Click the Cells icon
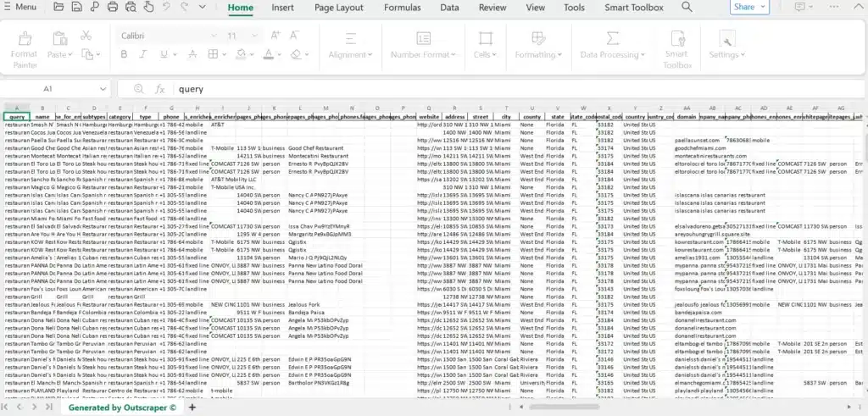This screenshot has width=868, height=416. [x=486, y=38]
